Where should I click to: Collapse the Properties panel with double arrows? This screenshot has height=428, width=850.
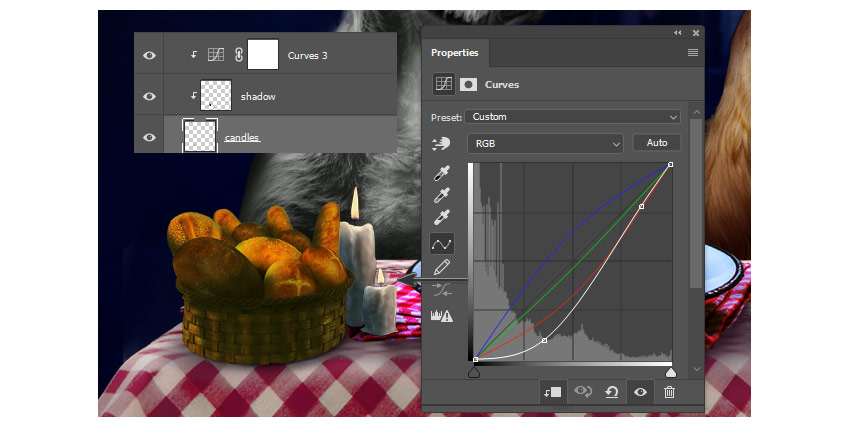pyautogui.click(x=678, y=33)
